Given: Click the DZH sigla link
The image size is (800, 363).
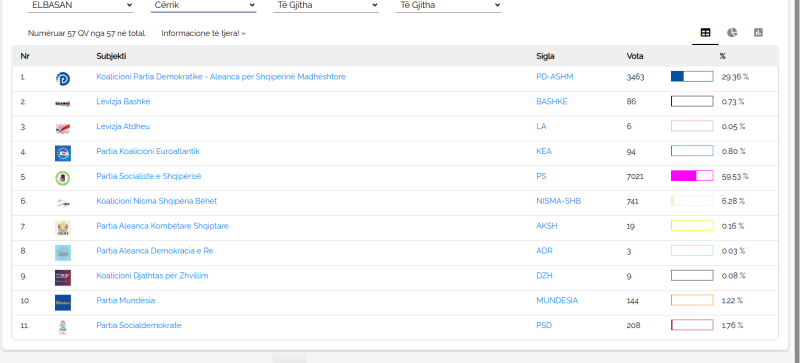Looking at the screenshot, I should (544, 276).
